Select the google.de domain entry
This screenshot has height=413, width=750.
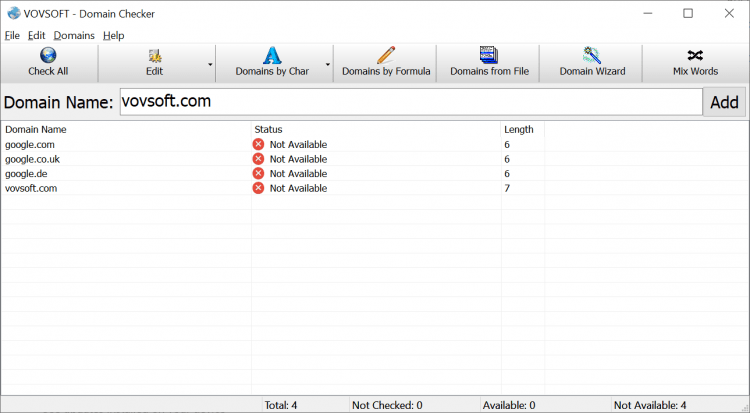(x=26, y=173)
